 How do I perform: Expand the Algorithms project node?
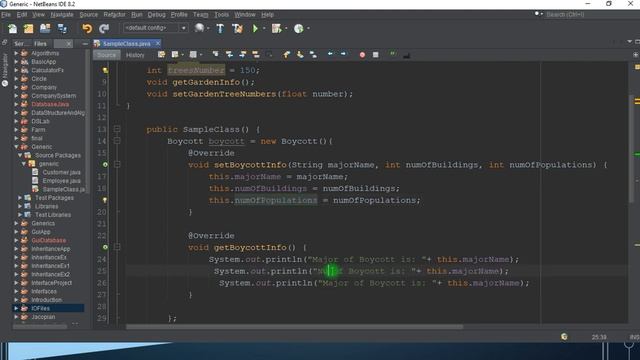point(16,53)
